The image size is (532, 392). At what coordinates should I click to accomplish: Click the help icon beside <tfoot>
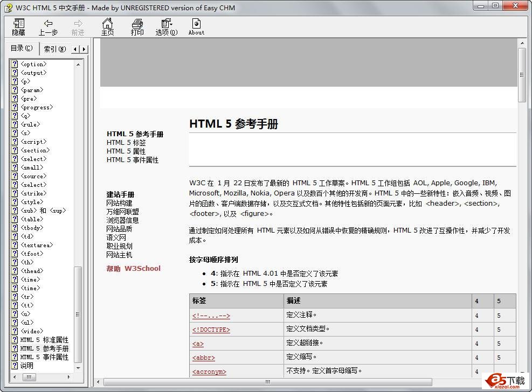[15, 254]
